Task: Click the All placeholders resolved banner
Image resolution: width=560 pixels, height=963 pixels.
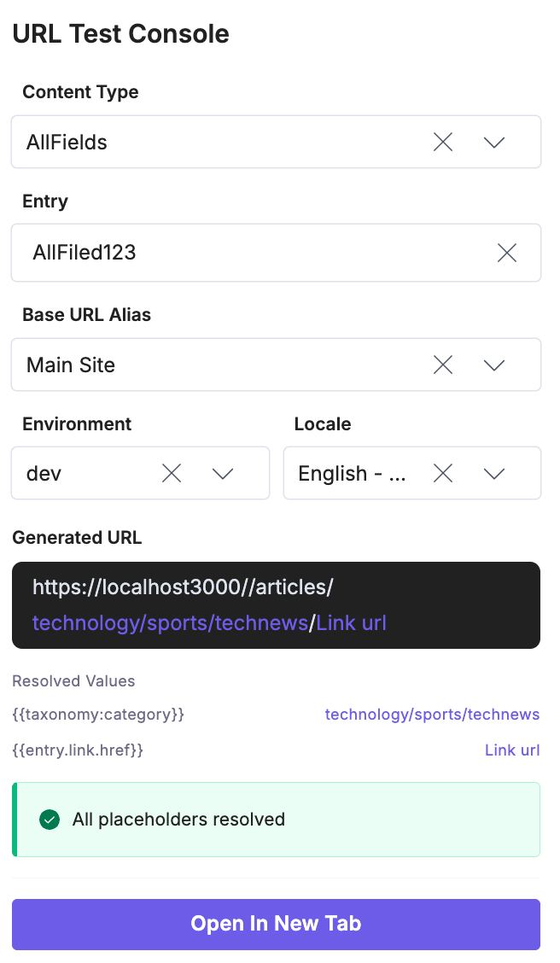Action: [276, 820]
